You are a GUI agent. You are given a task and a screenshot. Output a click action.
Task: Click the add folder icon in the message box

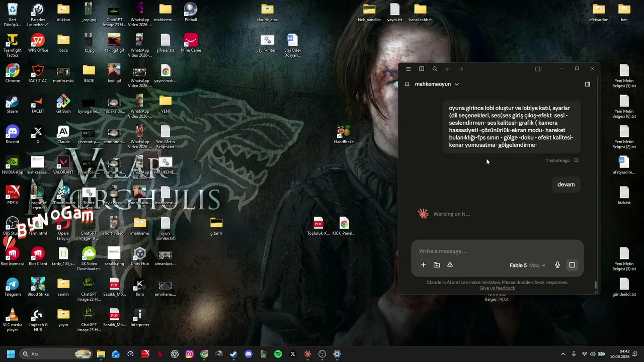(x=437, y=265)
